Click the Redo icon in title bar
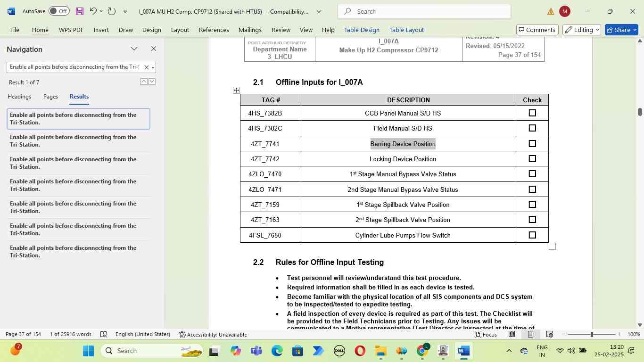 click(112, 11)
